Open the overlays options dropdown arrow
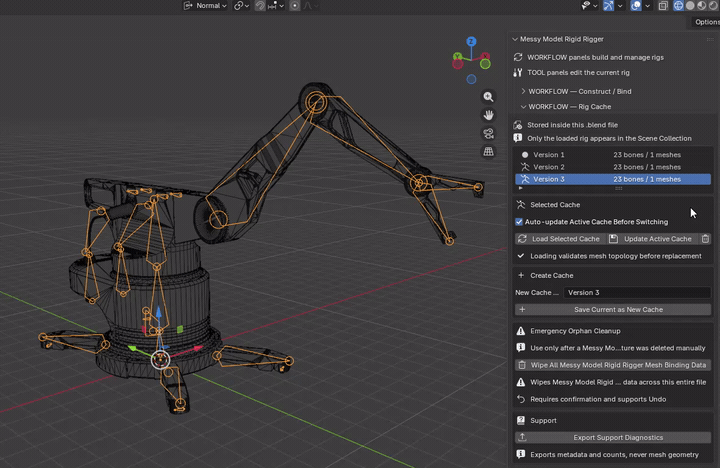720x468 pixels. (647, 6)
